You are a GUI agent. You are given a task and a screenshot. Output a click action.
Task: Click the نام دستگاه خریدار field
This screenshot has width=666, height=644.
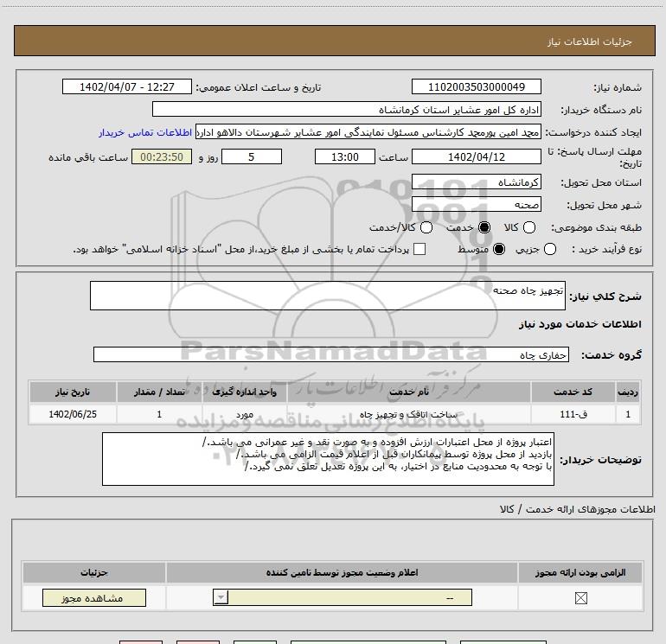[347, 110]
